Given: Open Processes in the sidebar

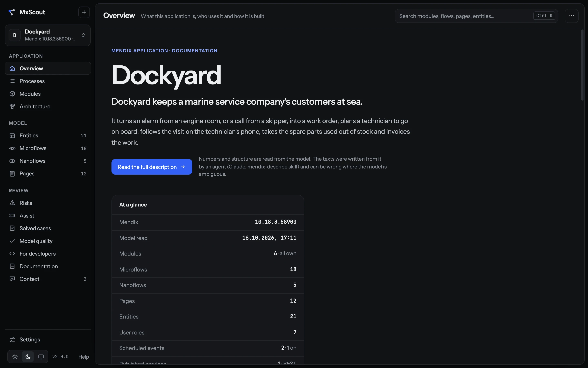Looking at the screenshot, I should 48,81.
